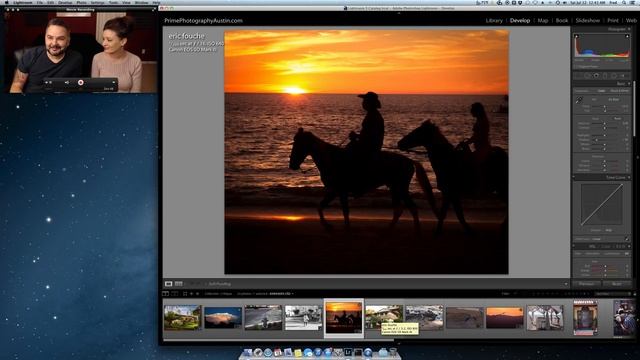The width and height of the screenshot is (640, 360).
Task: Open the toolbar content dropdown arrow
Action: coord(566,284)
